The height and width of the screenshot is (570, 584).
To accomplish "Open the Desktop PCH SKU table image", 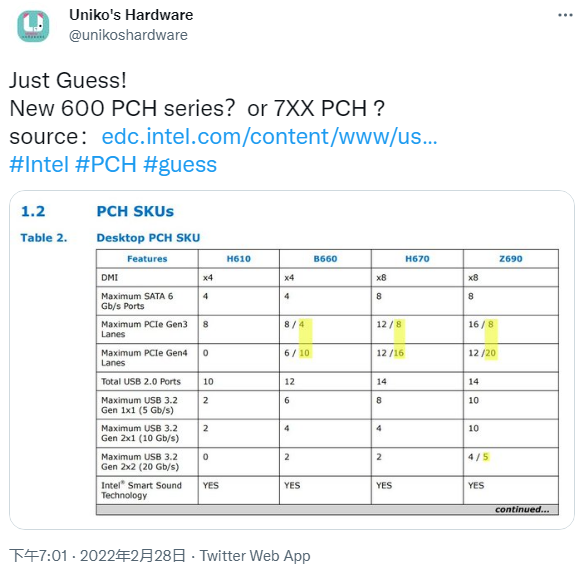I will click(x=292, y=360).
